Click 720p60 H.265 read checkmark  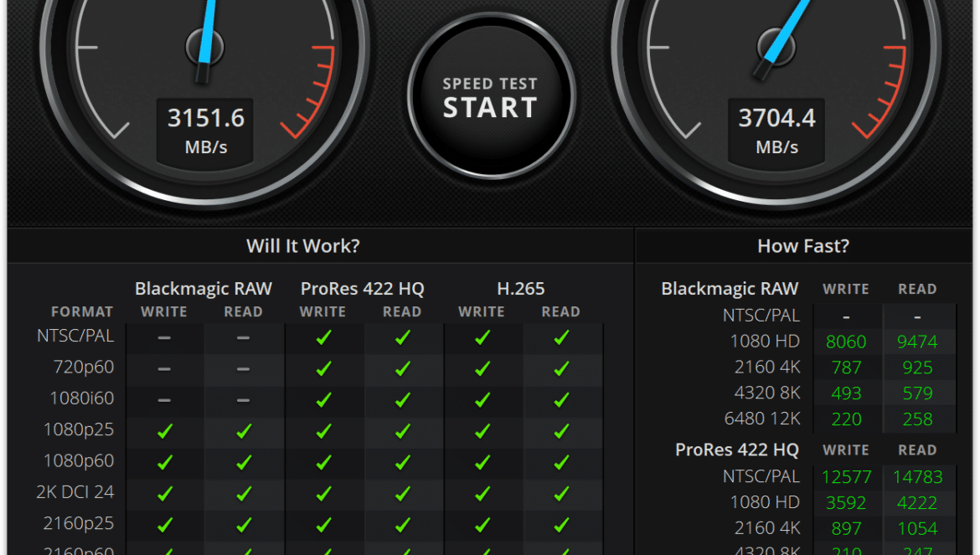coord(561,369)
